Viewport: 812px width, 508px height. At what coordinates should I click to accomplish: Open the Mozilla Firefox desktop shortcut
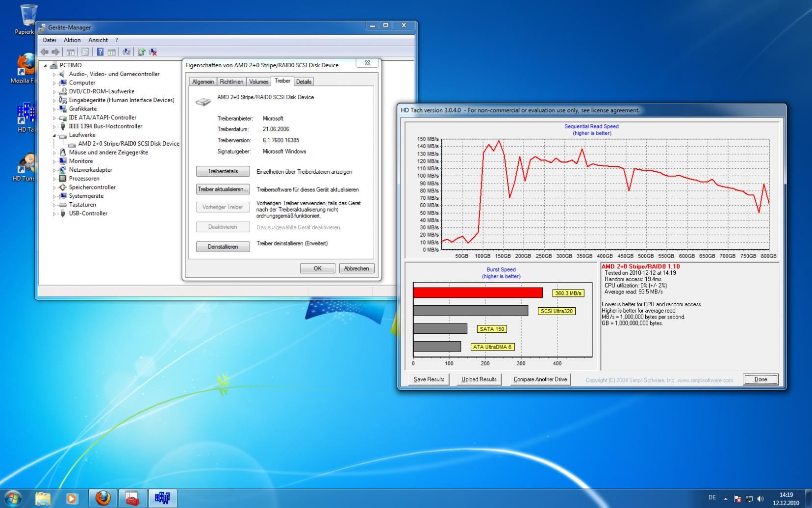24,69
